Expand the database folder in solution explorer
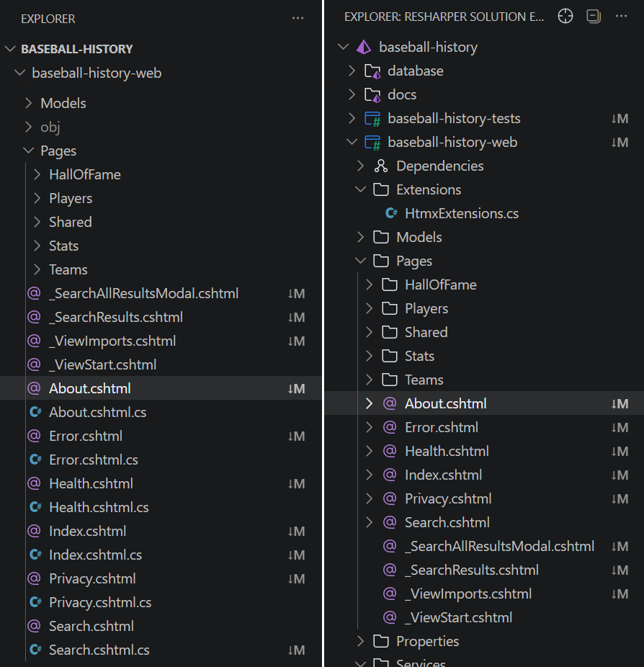The image size is (644, 667). coord(352,71)
